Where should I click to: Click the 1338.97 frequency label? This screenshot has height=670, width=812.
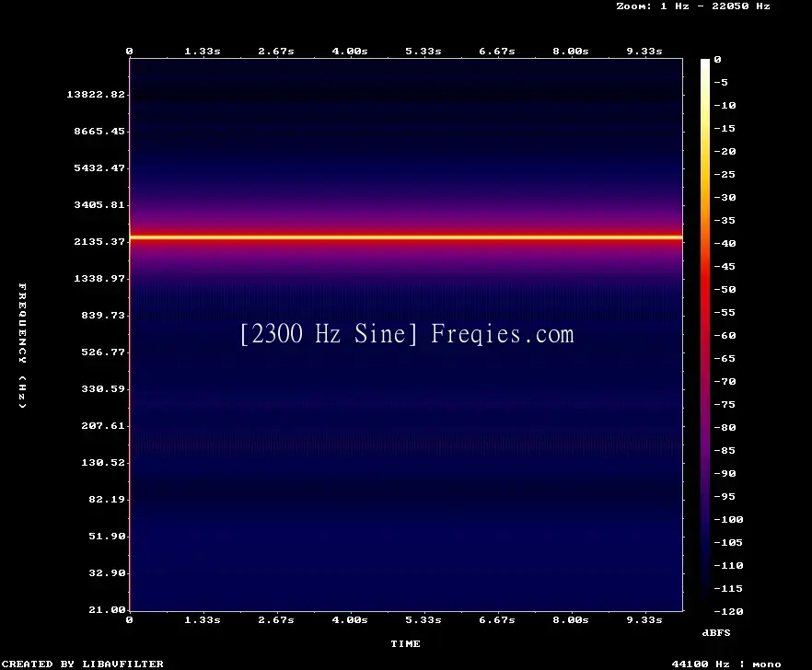(x=99, y=278)
